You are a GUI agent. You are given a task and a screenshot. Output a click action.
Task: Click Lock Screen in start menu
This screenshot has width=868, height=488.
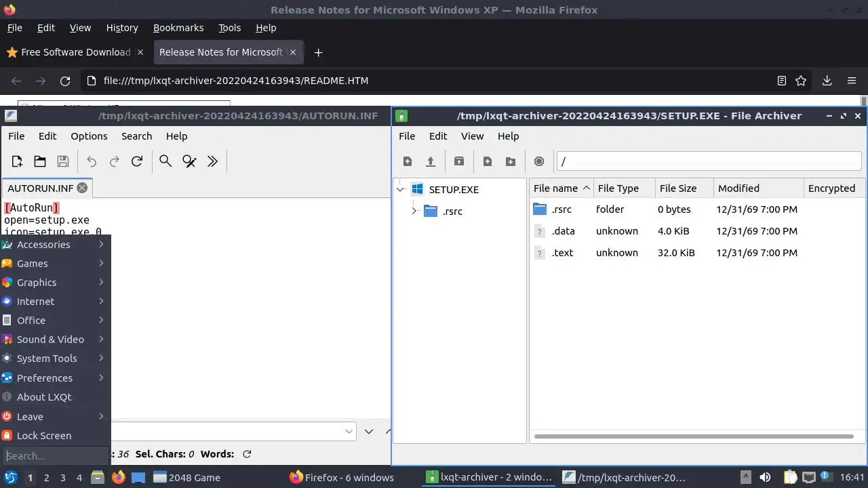[x=56, y=436]
